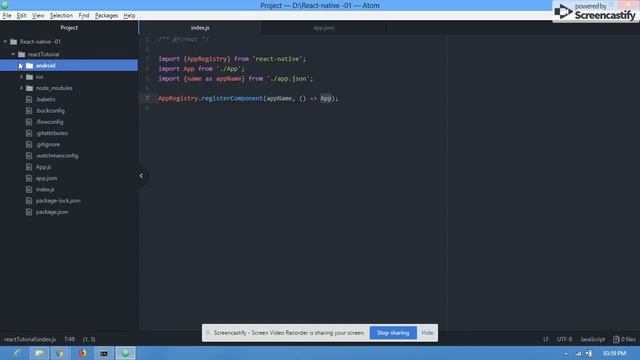The image size is (640, 360).
Task: Open the File menu
Action: (x=7, y=16)
